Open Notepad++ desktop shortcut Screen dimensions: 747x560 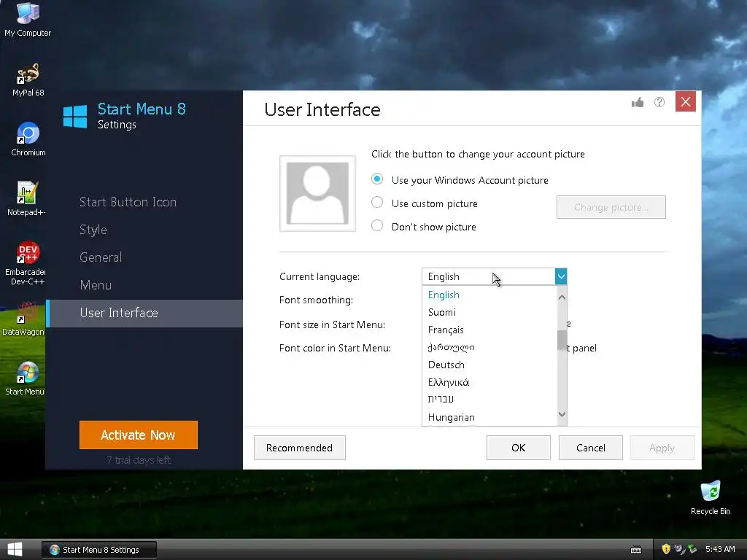(x=27, y=198)
